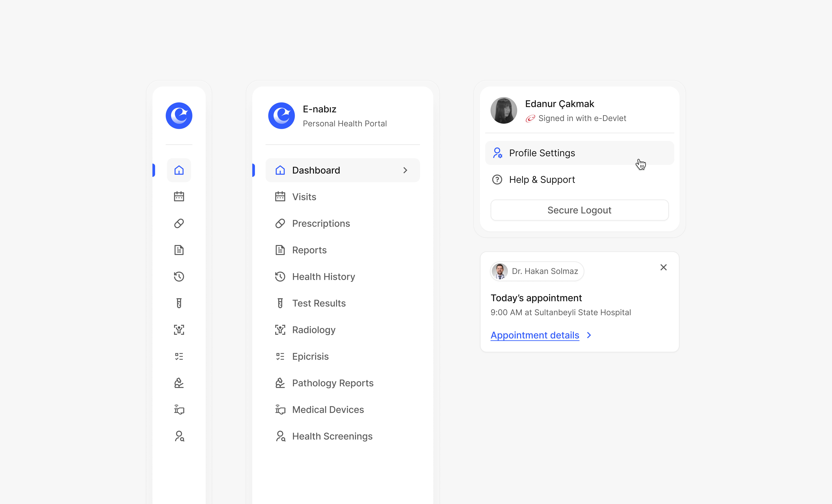Select Epicrisis in the expanded sidebar menu
Image resolution: width=832 pixels, height=504 pixels.
[310, 356]
